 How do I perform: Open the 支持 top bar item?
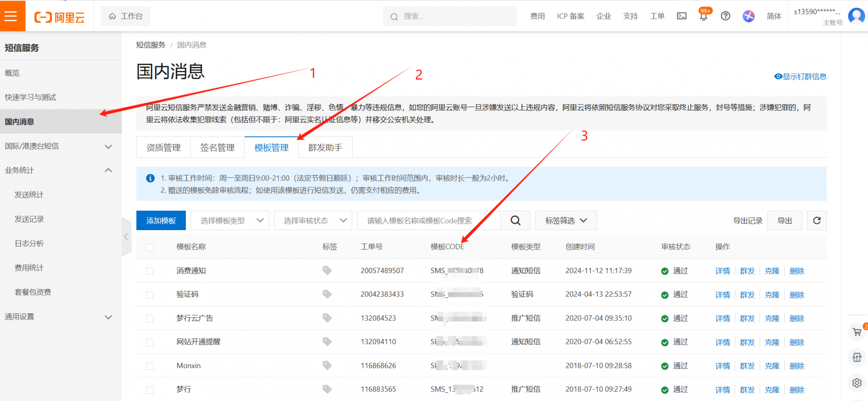coord(630,16)
